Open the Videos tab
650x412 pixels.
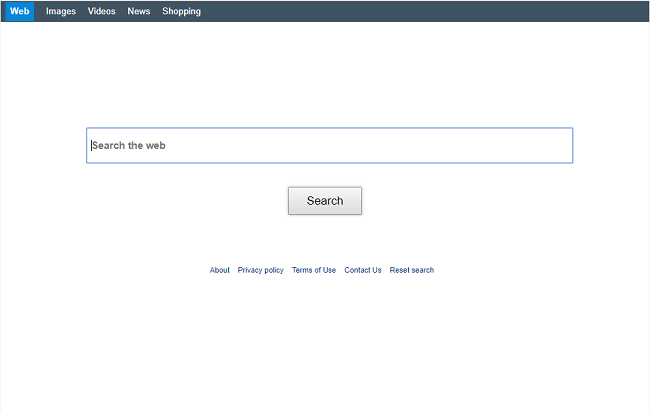click(x=101, y=12)
